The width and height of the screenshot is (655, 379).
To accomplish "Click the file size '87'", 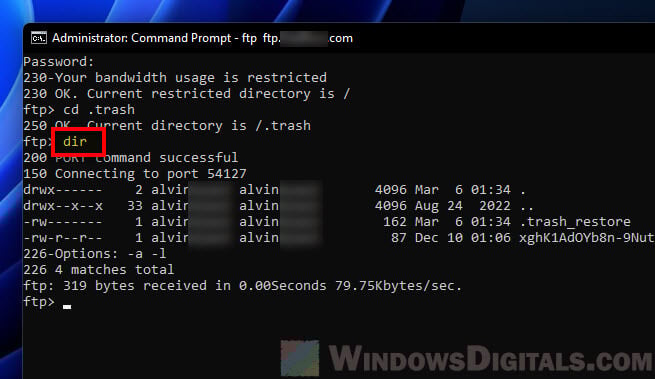I will pyautogui.click(x=399, y=238).
